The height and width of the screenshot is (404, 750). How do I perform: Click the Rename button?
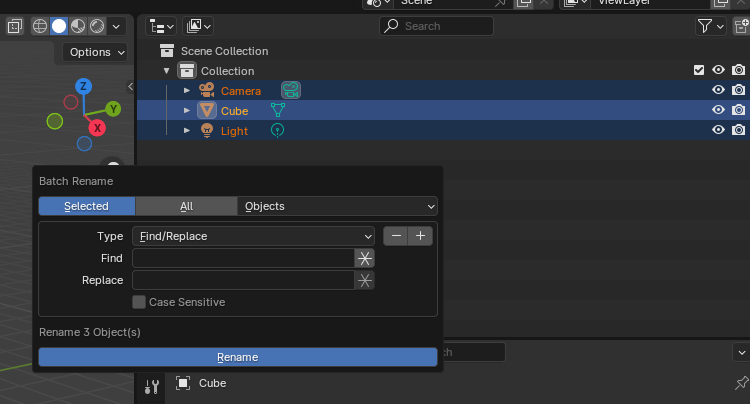pos(238,357)
